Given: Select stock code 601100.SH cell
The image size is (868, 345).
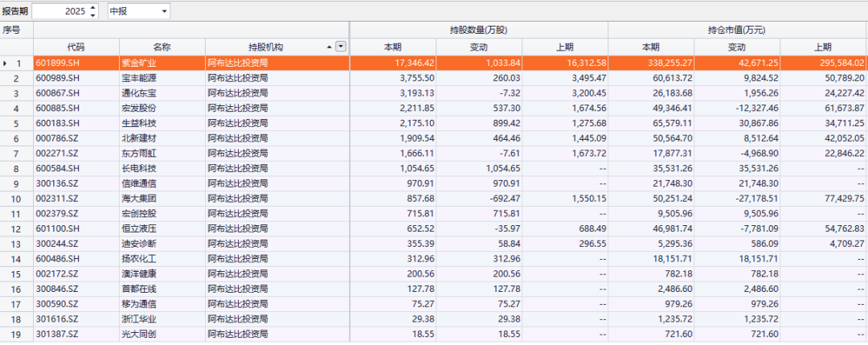Looking at the screenshot, I should click(76, 228).
